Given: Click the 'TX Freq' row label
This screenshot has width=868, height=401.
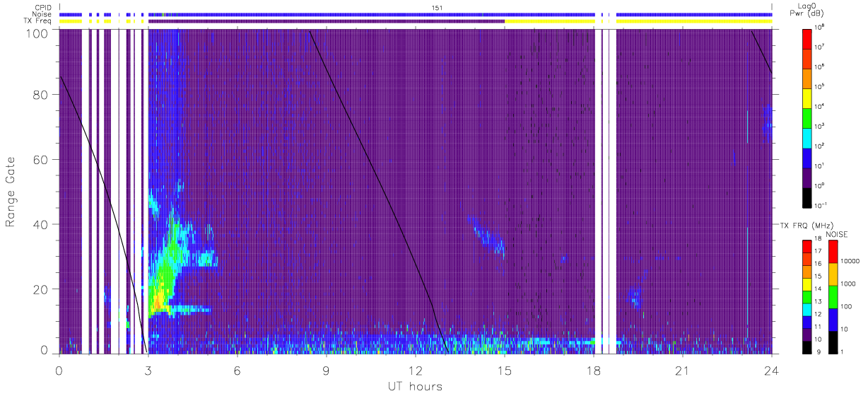Looking at the screenshot, I should [38, 21].
